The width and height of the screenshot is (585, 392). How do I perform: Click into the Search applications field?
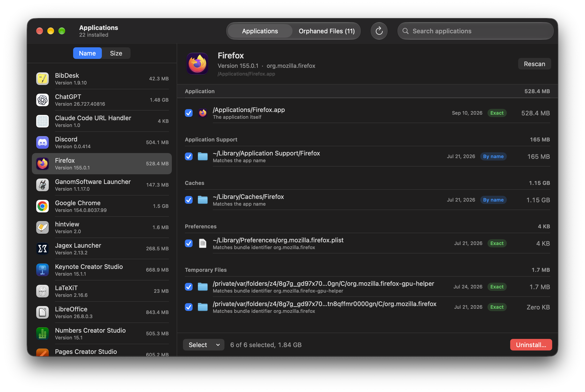475,31
